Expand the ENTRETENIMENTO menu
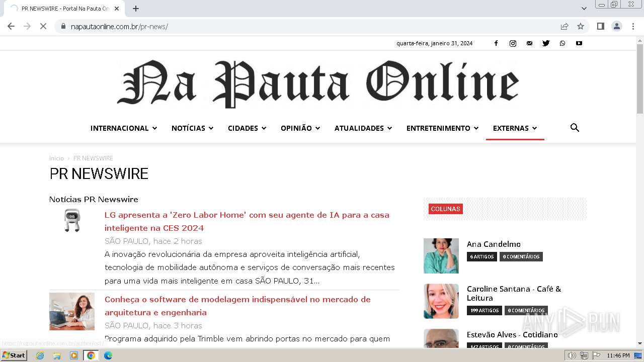Screen dimensions: 644x362 click(442, 128)
